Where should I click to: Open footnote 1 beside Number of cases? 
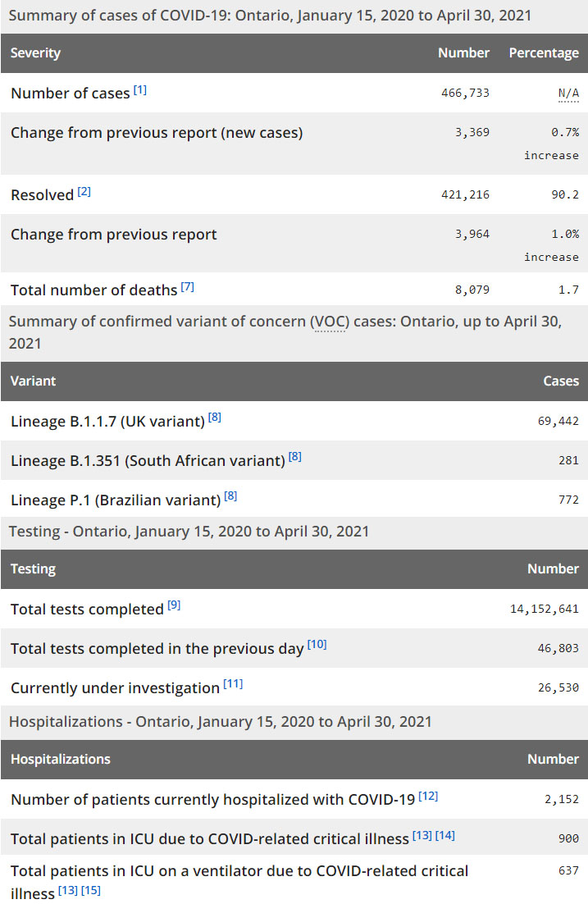pos(140,90)
